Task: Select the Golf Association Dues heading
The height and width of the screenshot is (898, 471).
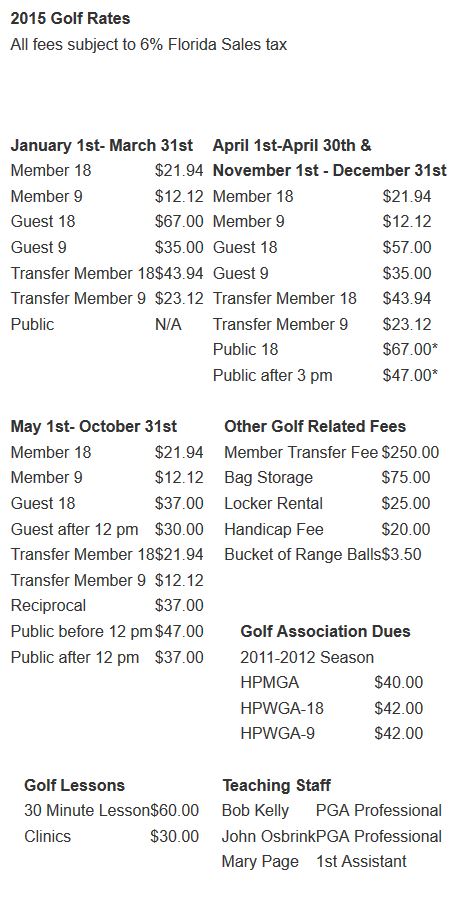Action: coord(325,631)
